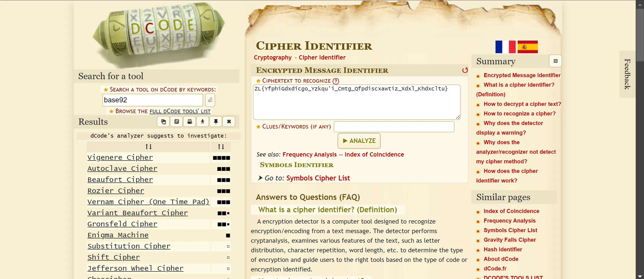The image size is (644, 279).
Task: Open the ciphertext help question mark
Action: point(336,81)
